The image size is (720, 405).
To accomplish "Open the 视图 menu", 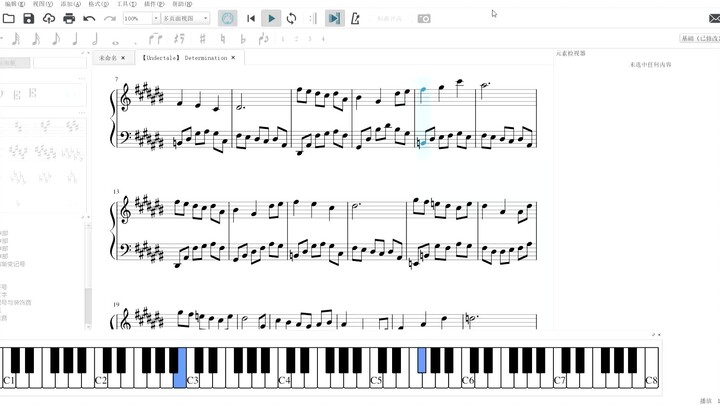I will click(x=43, y=4).
